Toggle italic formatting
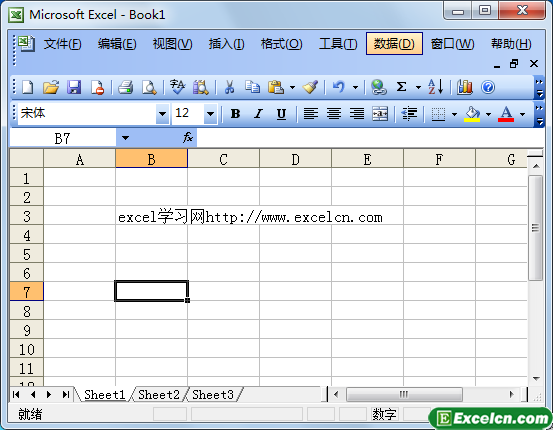Image resolution: width=553 pixels, height=430 pixels. 259,114
